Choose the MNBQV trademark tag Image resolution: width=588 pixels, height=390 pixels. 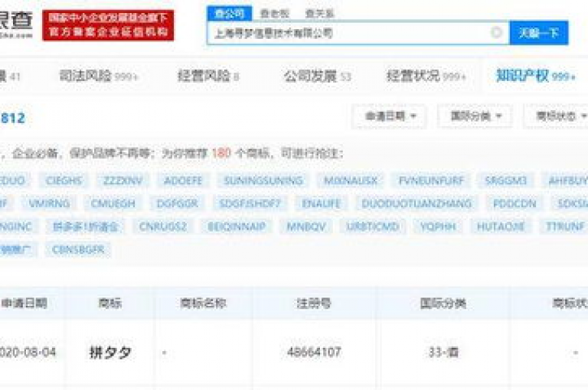(x=305, y=226)
